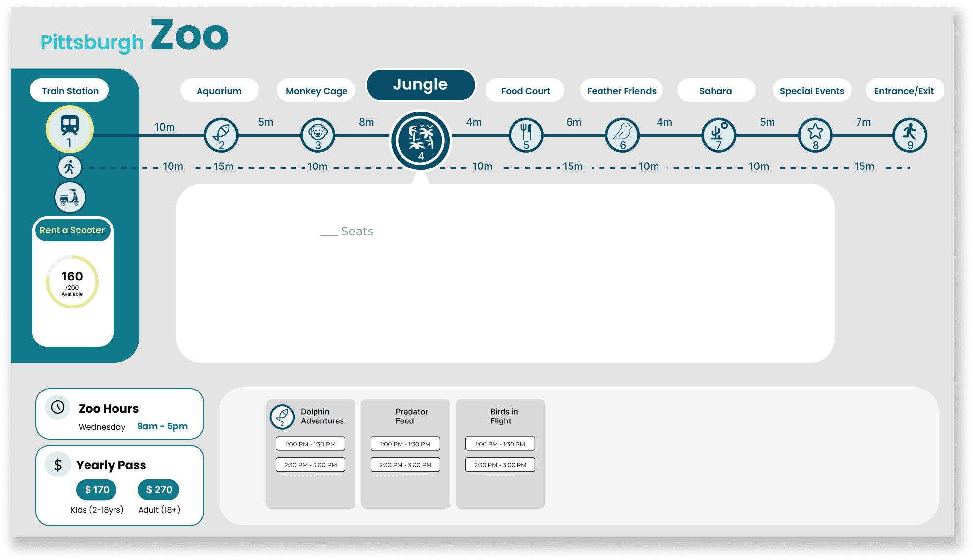This screenshot has height=560, width=973.
Task: Click the scooter availability 160/200 ring
Action: (72, 282)
